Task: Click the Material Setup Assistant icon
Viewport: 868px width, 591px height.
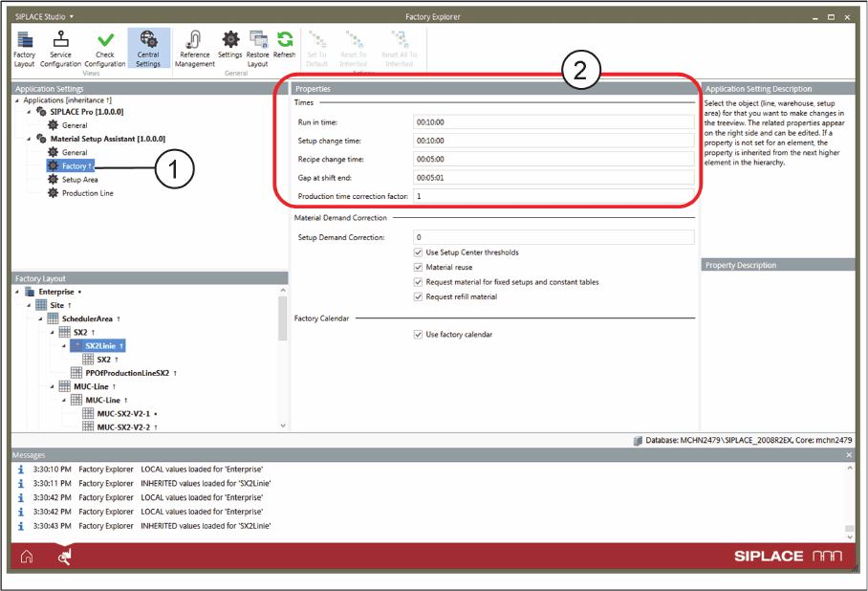Action: (x=41, y=139)
